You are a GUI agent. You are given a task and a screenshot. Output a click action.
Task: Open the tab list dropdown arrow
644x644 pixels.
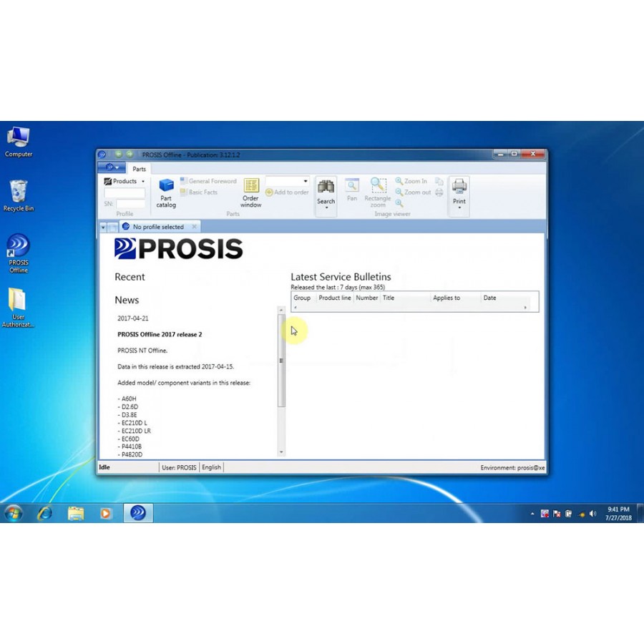pos(103,227)
